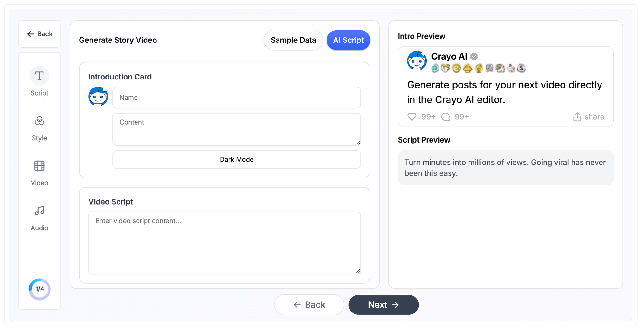The width and height of the screenshot is (644, 335).
Task: Open the Video step in the sidebar
Action: pyautogui.click(x=39, y=173)
